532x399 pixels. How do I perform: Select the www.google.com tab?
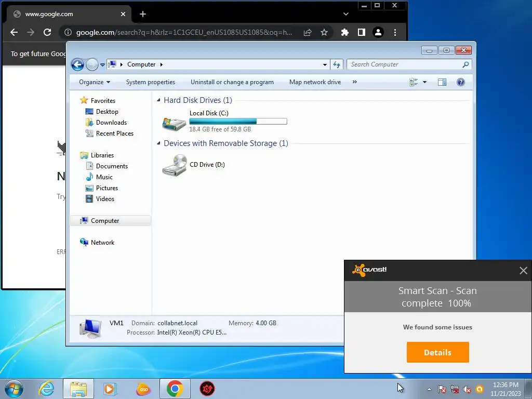point(69,14)
